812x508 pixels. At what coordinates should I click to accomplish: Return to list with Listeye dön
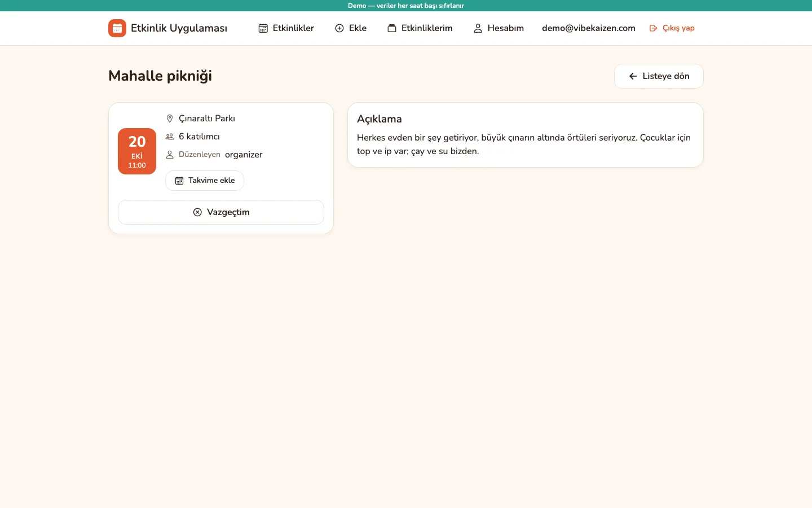[x=659, y=76]
